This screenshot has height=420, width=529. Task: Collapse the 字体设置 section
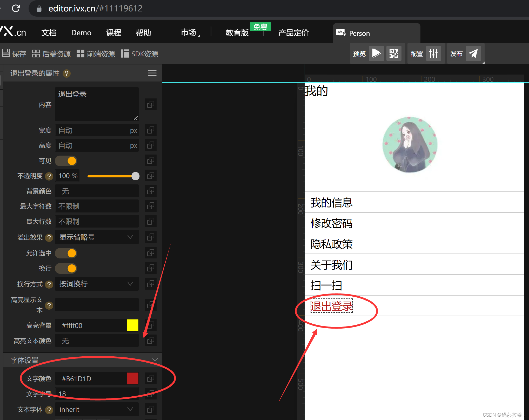pyautogui.click(x=155, y=360)
